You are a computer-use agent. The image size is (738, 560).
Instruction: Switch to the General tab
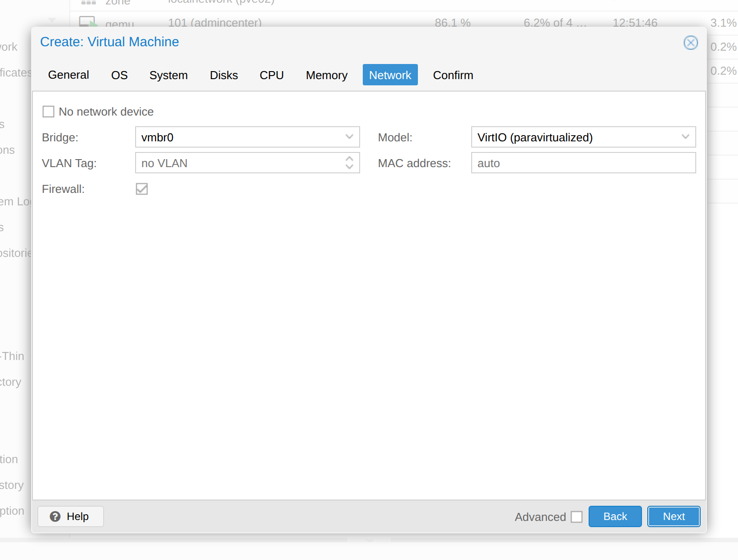pyautogui.click(x=68, y=75)
